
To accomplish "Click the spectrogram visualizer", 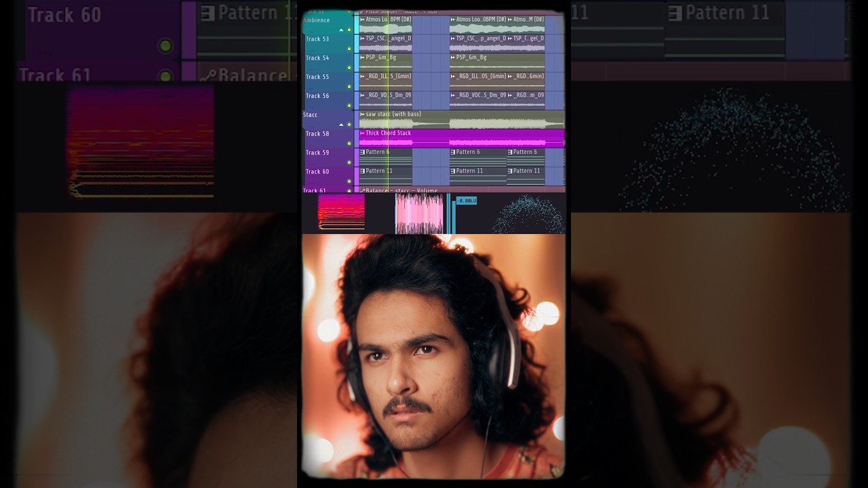I will click(x=341, y=212).
